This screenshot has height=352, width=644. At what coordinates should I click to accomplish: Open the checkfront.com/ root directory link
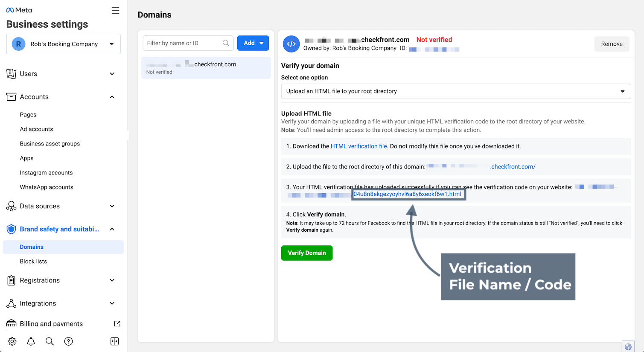click(x=513, y=167)
